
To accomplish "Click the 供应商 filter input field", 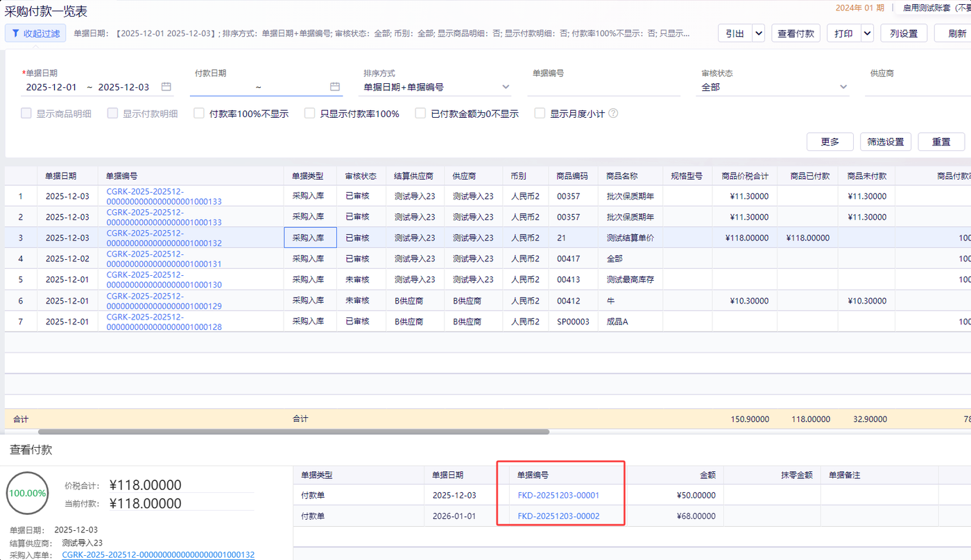I will point(918,87).
